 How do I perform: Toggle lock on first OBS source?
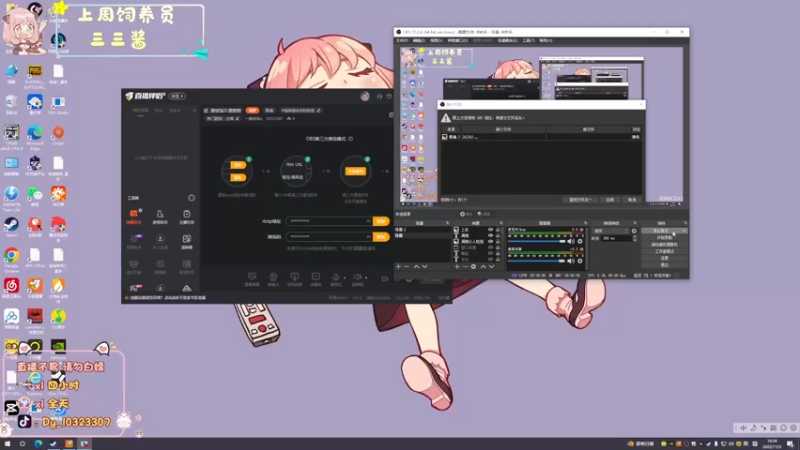click(x=498, y=230)
